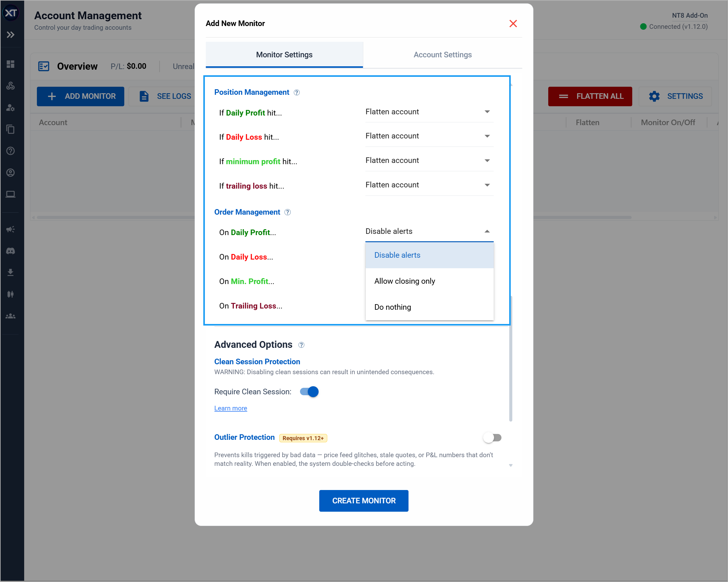Open the downloads sidebar icon
The image size is (728, 582).
tap(11, 272)
